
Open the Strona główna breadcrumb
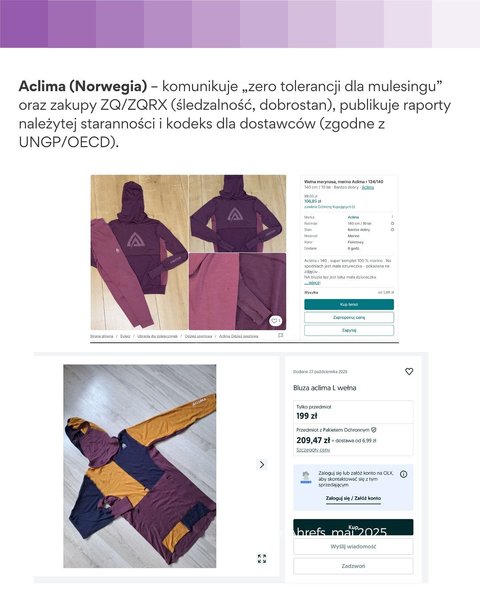[x=102, y=336]
